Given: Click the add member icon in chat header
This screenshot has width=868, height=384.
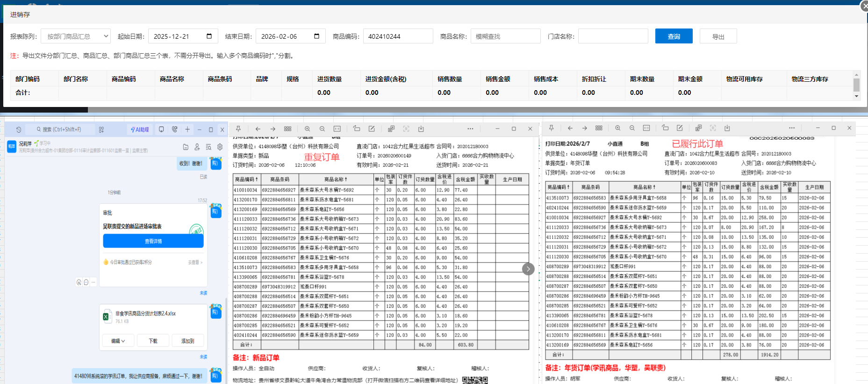Looking at the screenshot, I should pos(197,147).
